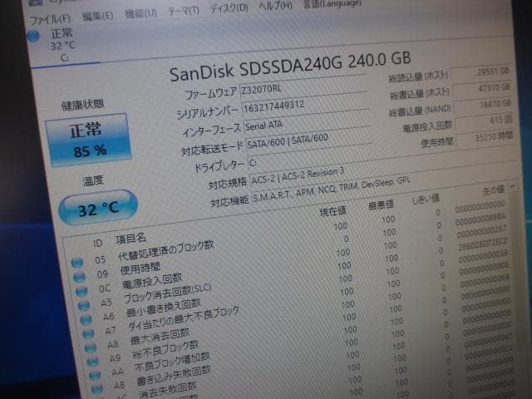Click status icon for attribute A9
The width and height of the screenshot is (532, 399).
92,362
